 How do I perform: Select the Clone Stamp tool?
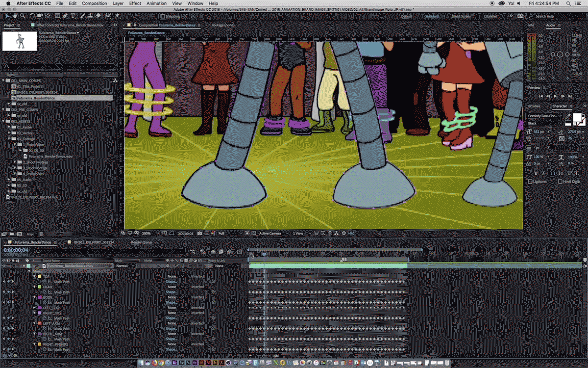90,16
